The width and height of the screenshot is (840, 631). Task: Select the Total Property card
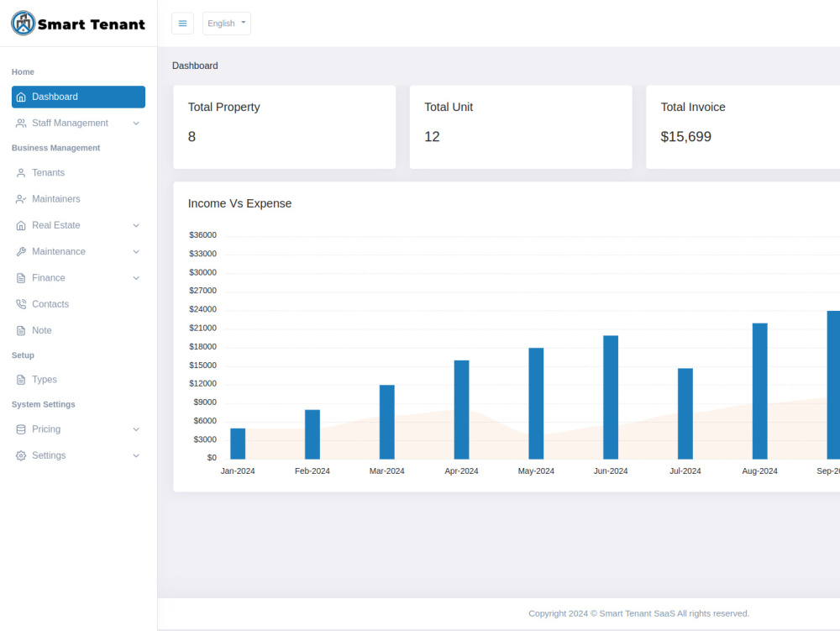click(285, 127)
